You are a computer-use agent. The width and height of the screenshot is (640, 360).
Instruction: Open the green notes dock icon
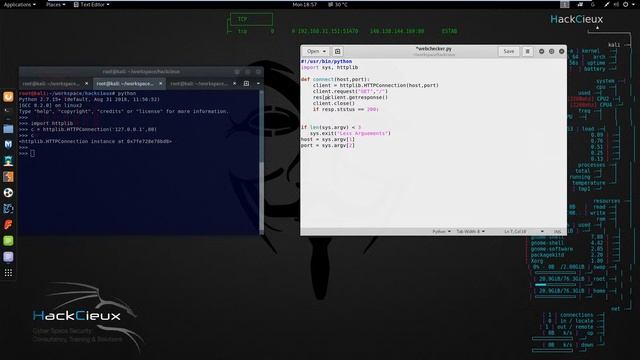(x=8, y=240)
